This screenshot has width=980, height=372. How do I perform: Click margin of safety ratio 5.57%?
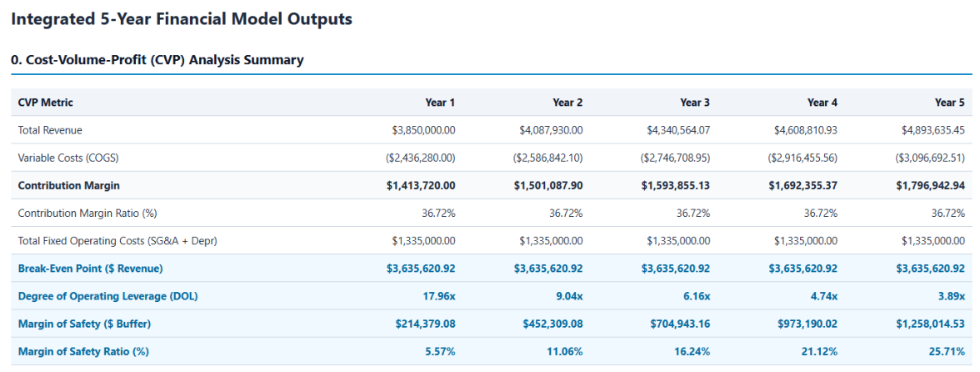coord(441,351)
